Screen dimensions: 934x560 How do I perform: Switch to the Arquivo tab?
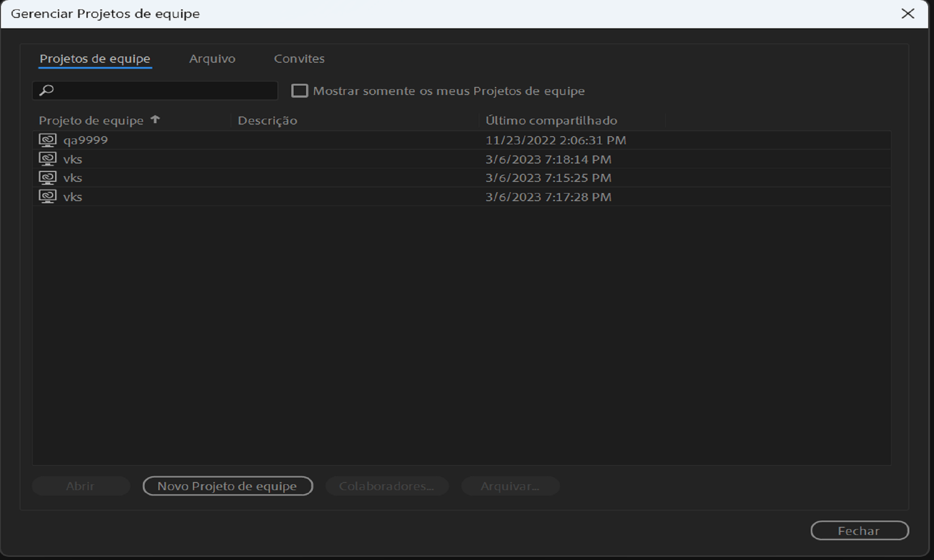point(212,59)
